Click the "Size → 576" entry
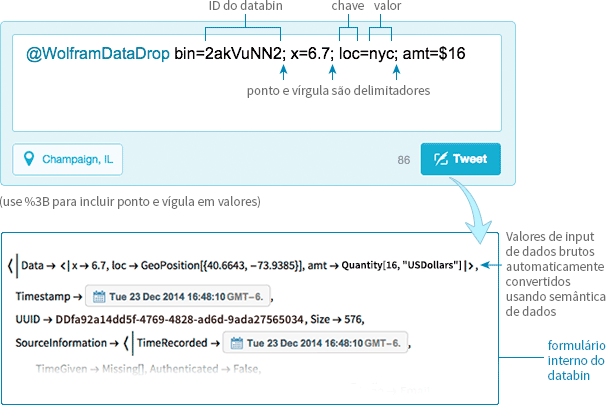This screenshot has width=609, height=405. (336, 320)
